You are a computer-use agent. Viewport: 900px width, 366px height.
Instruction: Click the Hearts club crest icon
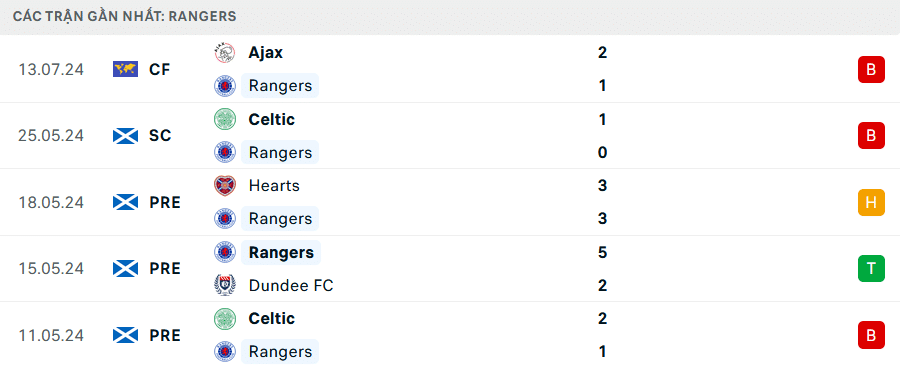coord(224,186)
